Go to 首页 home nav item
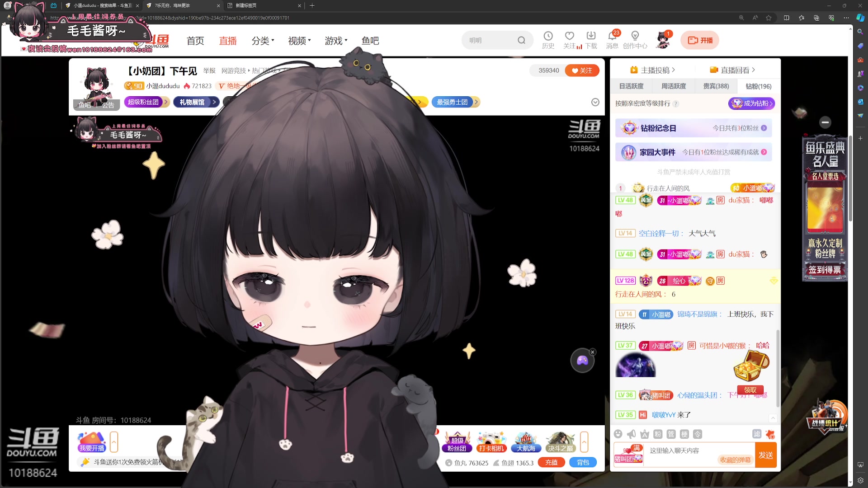Image resolution: width=868 pixels, height=488 pixels. [195, 41]
